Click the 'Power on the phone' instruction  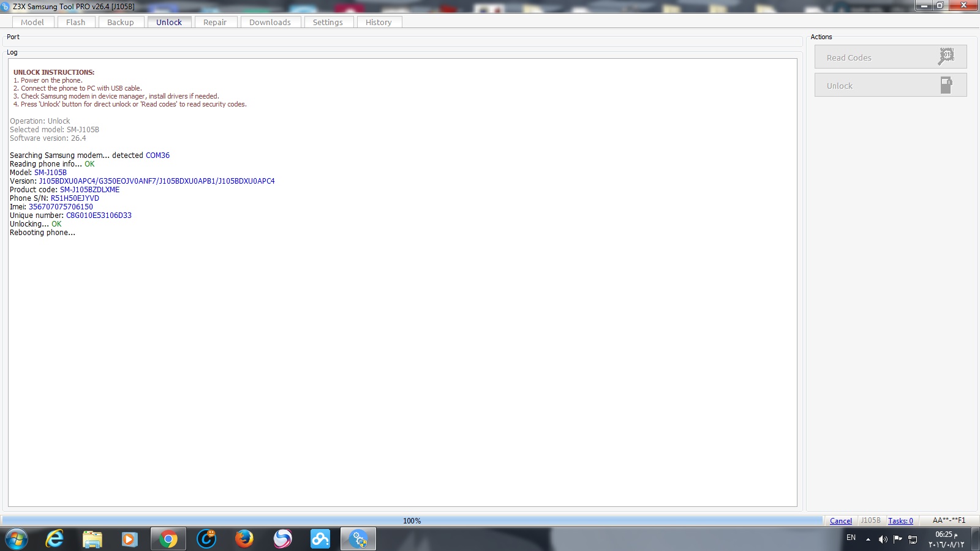[48, 80]
